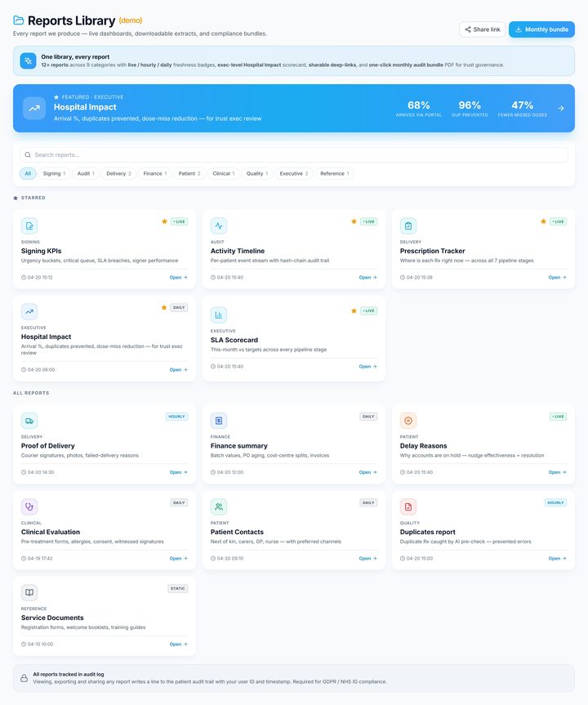The image size is (588, 705).
Task: Open the Proof of Delivery report
Action: [x=179, y=472]
